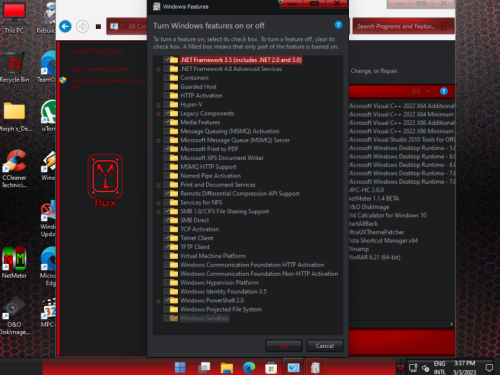The height and width of the screenshot is (375, 500).
Task: Select StartAllBack in programs list
Action: tap(363, 224)
